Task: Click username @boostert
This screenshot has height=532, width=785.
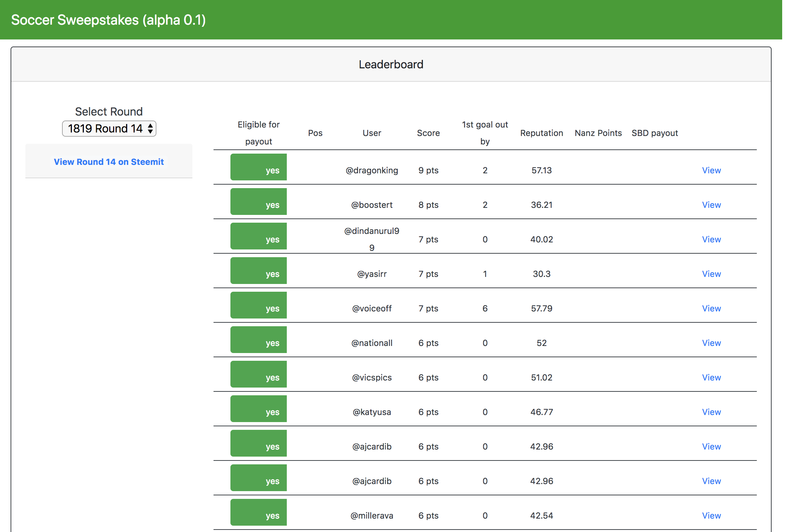Action: (372, 205)
